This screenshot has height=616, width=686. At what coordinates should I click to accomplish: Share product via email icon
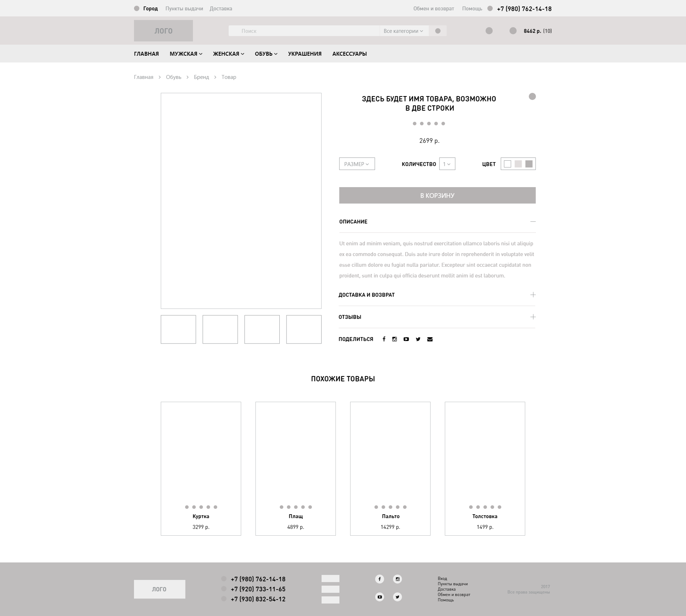(430, 339)
